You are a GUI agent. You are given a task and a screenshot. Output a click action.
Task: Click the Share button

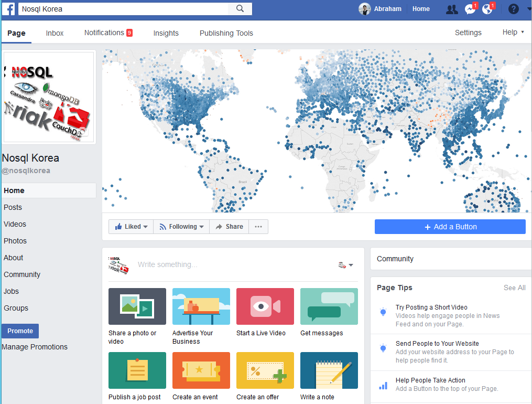click(230, 227)
